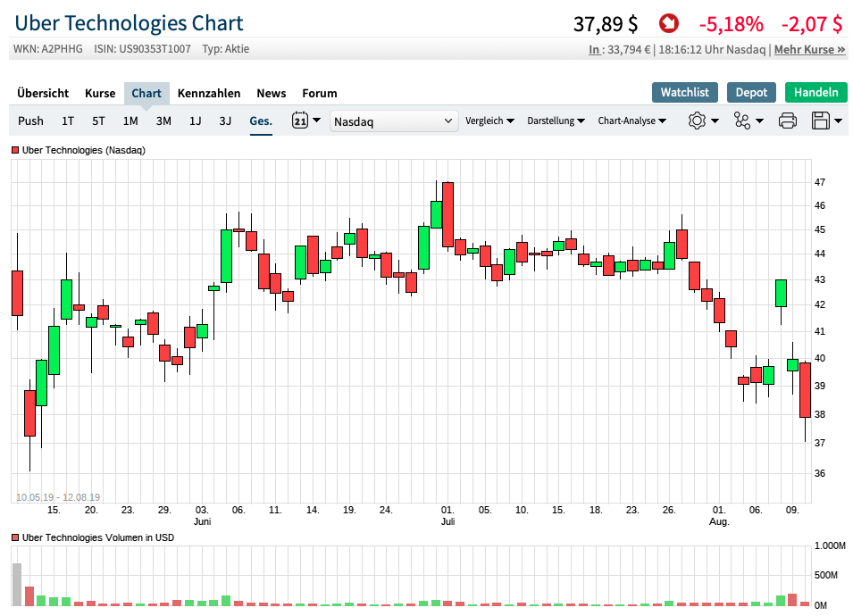853x616 pixels.
Task: Add stock to Watchlist
Action: 684,92
